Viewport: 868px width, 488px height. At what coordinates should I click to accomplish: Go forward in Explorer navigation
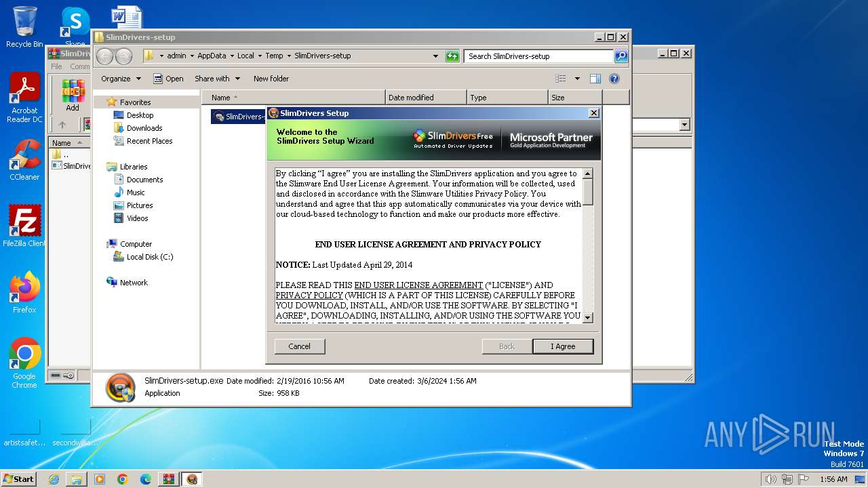[x=123, y=56]
